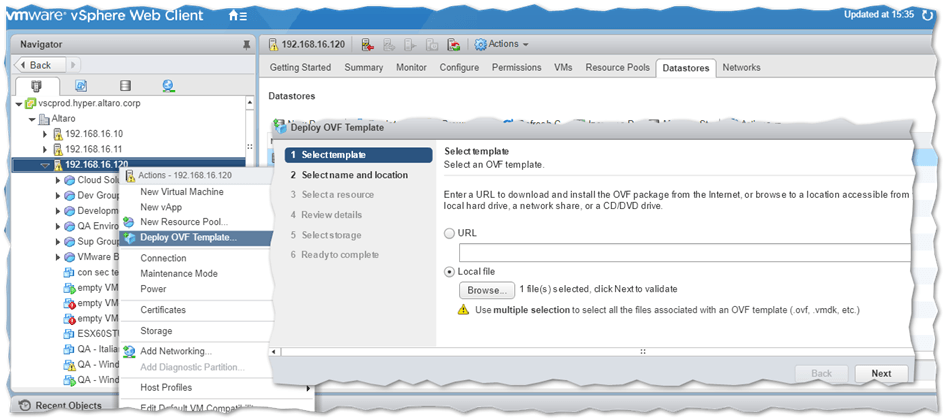Choose Deploy OVF Template menu entry

pos(196,237)
